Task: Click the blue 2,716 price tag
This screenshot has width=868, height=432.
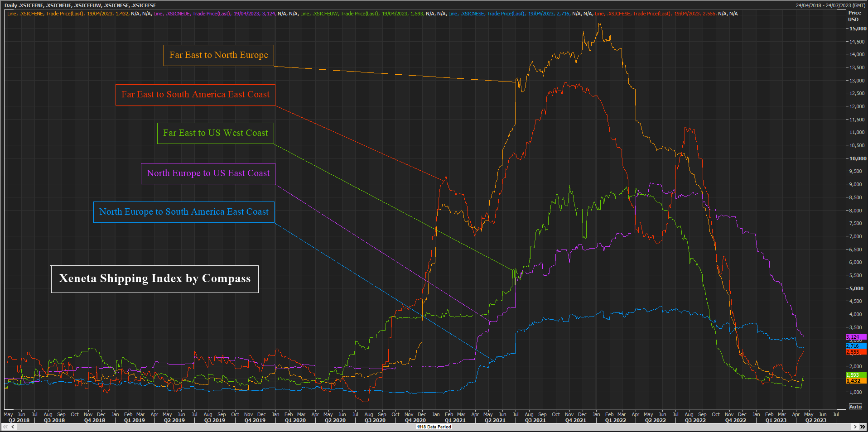Action: point(856,346)
